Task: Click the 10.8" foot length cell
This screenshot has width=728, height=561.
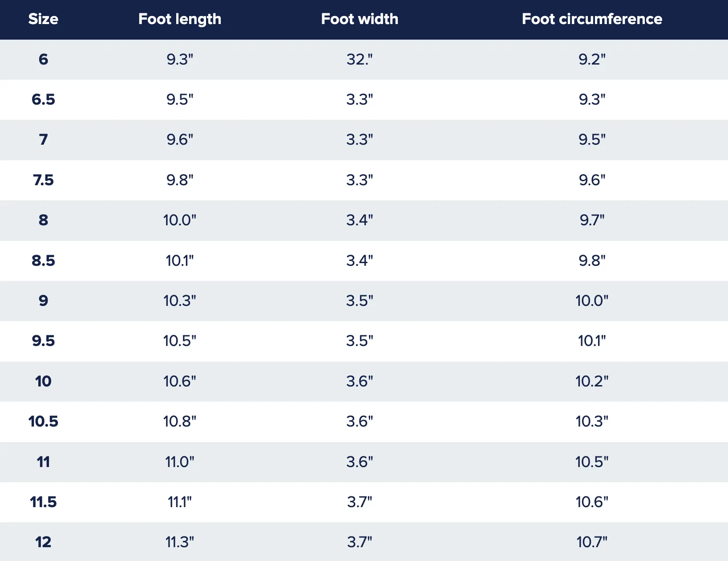Action: pyautogui.click(x=180, y=421)
